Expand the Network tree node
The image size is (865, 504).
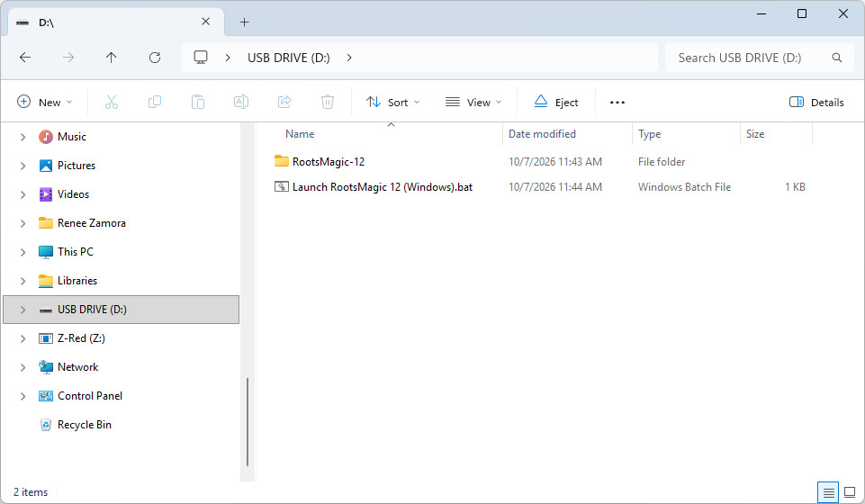click(x=23, y=367)
